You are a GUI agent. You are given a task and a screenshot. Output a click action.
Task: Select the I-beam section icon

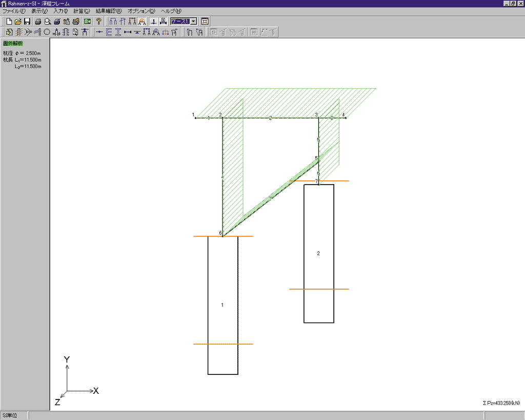[x=118, y=32]
